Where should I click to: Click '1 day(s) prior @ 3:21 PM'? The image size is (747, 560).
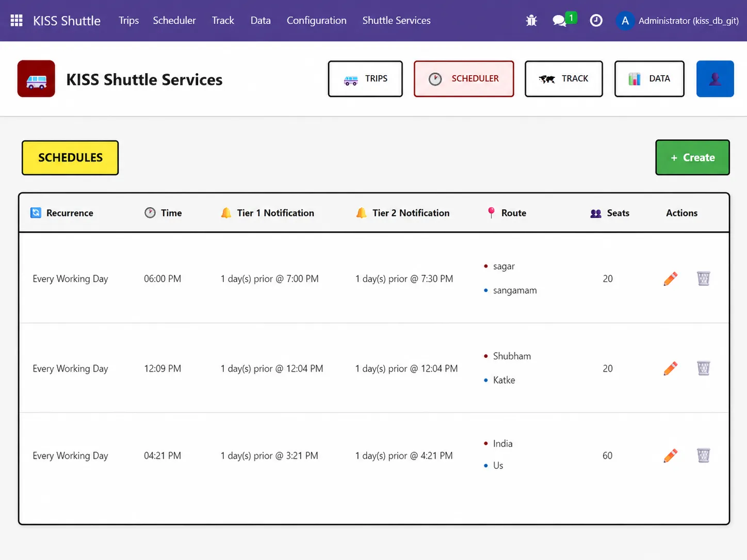coord(269,455)
